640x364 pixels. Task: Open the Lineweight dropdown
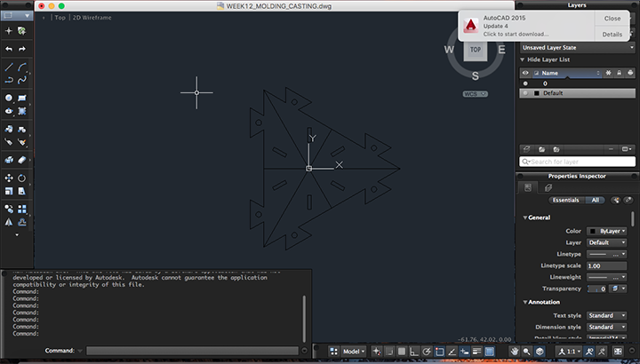(x=606, y=277)
